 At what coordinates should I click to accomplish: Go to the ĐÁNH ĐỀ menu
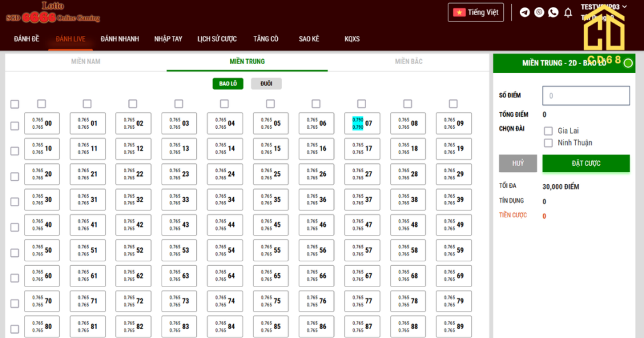click(26, 39)
